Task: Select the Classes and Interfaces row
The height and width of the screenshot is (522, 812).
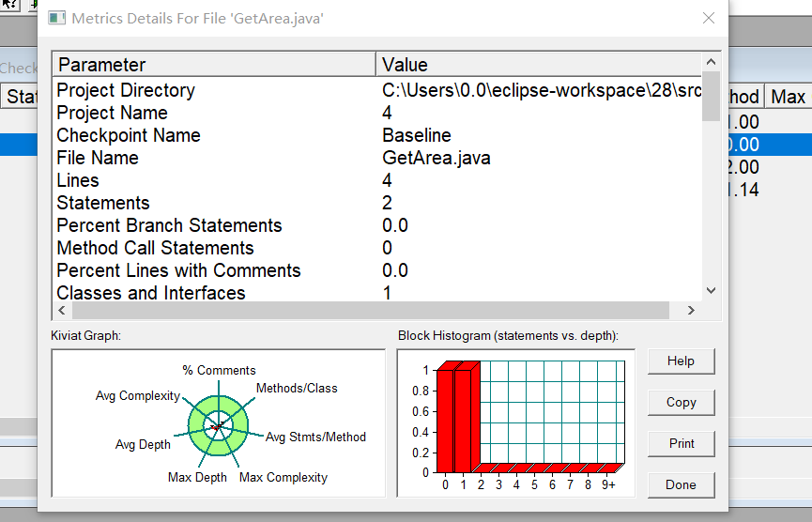Action: point(377,293)
